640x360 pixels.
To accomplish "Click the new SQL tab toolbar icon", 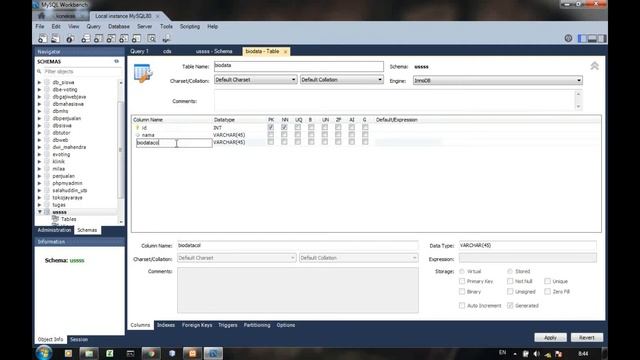I will tap(42, 39).
